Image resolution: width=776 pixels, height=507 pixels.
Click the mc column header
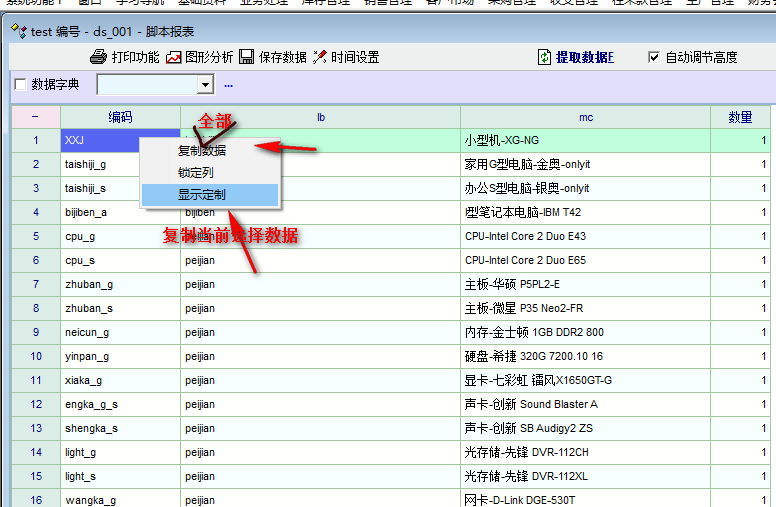coord(586,117)
